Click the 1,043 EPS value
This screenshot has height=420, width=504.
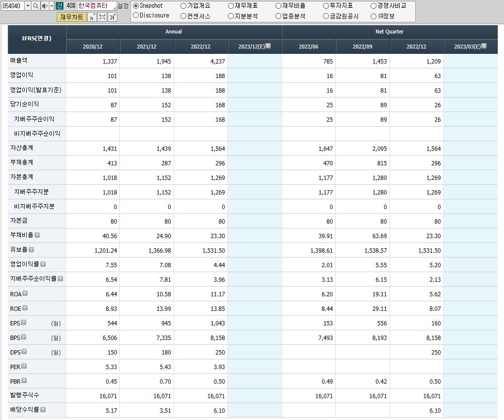click(x=218, y=323)
